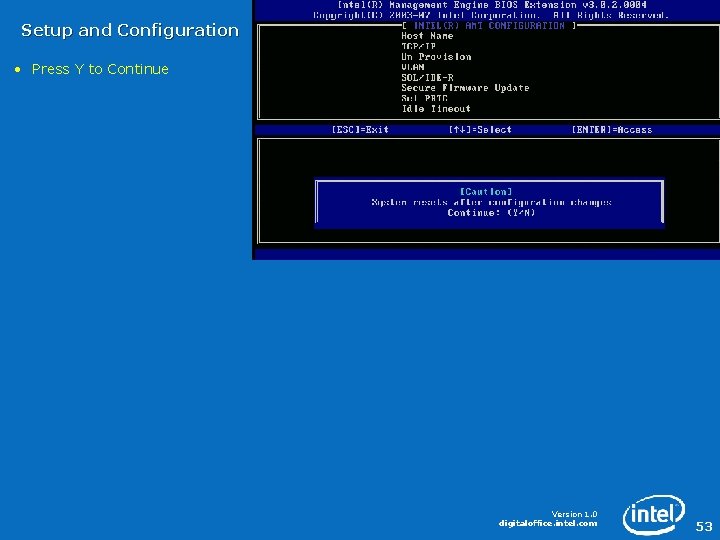This screenshot has height=540, width=720.
Task: Open the SOL/IDE-R configuration entry
Action: (427, 78)
